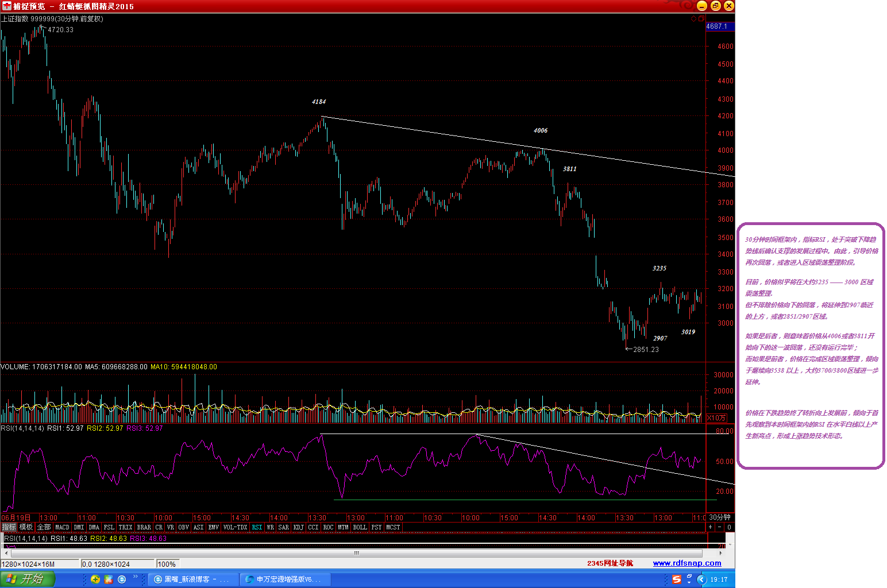
Task: Click the vertical scrollbar down arrow
Action: click(x=731, y=545)
